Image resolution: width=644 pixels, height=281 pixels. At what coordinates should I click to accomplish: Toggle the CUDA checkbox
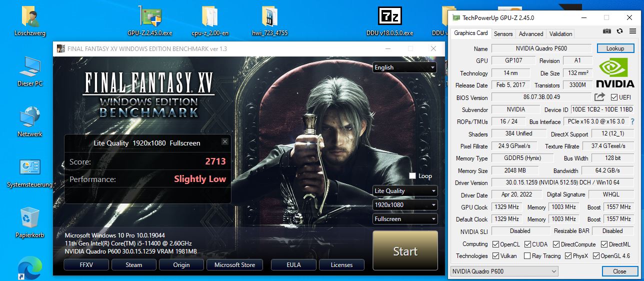click(x=527, y=244)
